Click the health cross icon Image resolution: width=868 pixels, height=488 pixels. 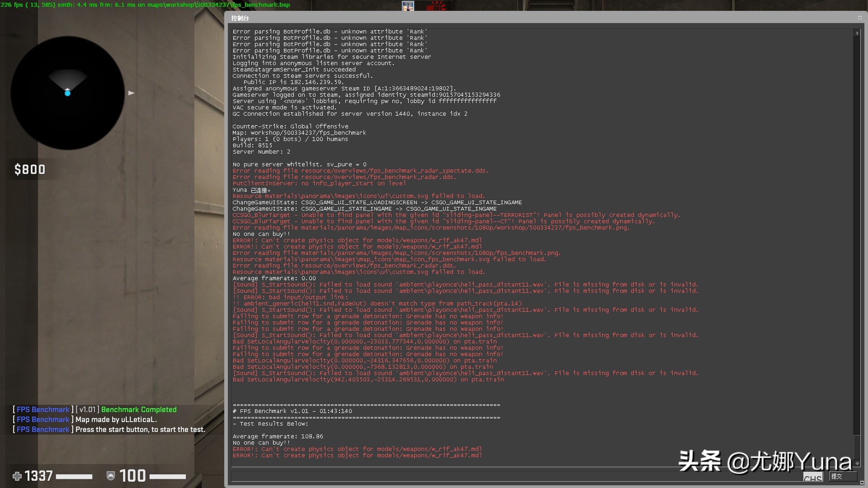coord(17,476)
